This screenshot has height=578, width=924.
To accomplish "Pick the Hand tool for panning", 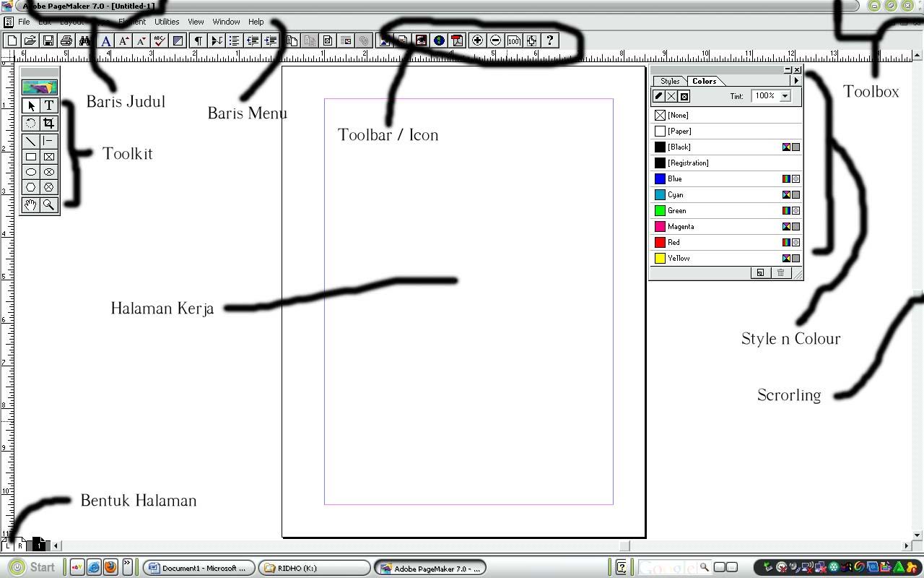I will click(x=30, y=204).
